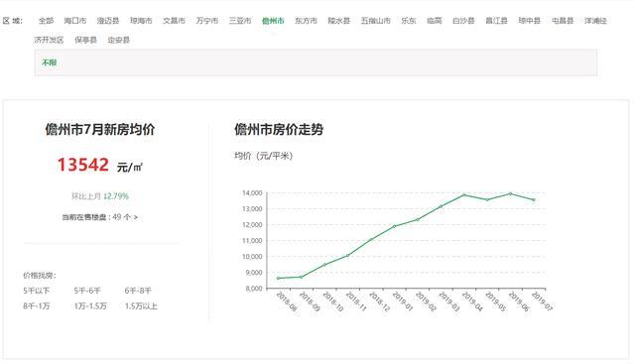Click the 2018-09 data point on chart
This screenshot has width=635, height=364.
pyautogui.click(x=301, y=277)
